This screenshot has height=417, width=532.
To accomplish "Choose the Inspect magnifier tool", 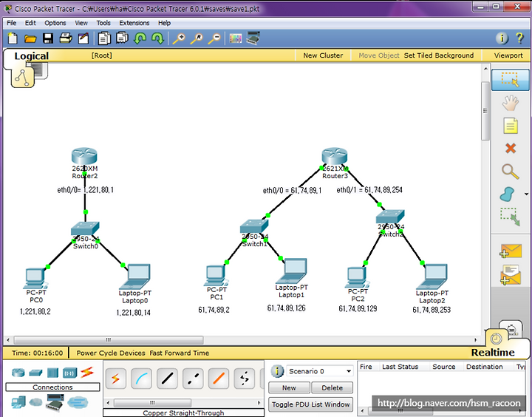I will (x=510, y=171).
